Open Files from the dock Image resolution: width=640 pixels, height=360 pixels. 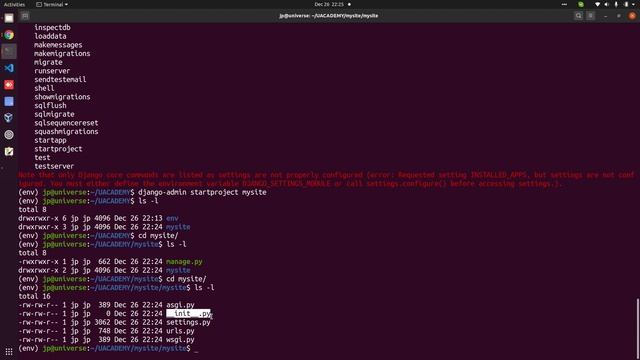point(9,18)
